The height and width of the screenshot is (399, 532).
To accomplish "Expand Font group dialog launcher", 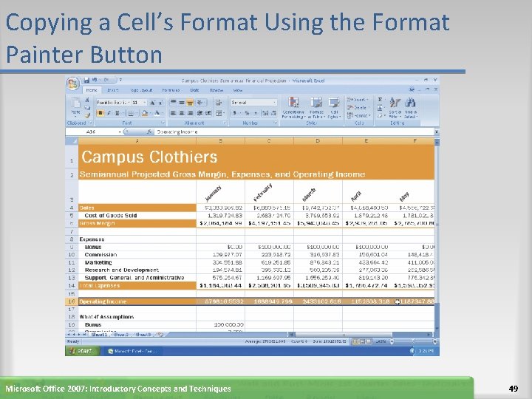I will (x=163, y=123).
